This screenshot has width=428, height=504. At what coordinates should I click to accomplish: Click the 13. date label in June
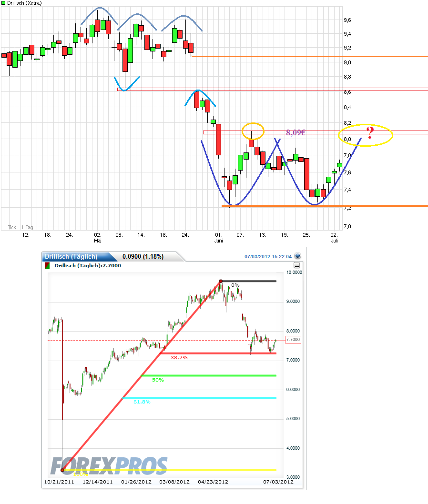(x=263, y=235)
